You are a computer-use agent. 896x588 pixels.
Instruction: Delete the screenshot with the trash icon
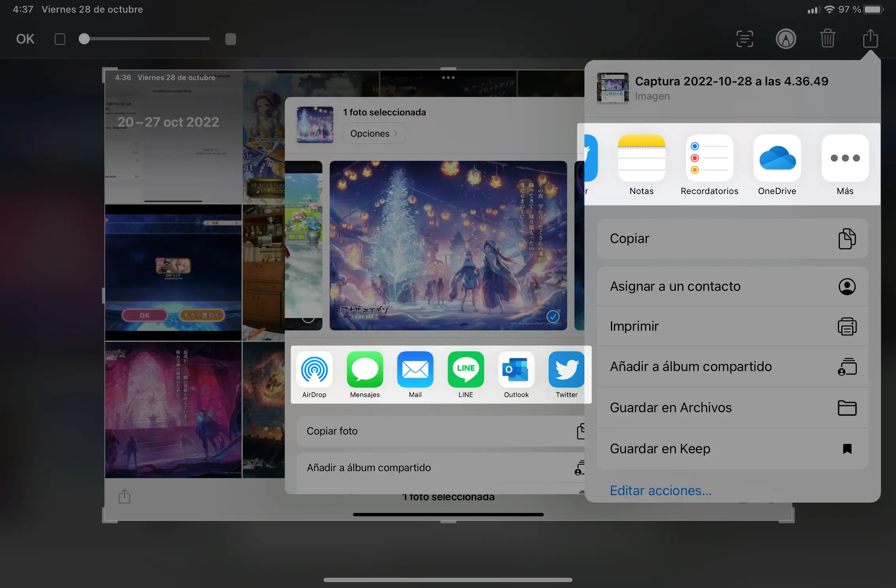pyautogui.click(x=828, y=39)
